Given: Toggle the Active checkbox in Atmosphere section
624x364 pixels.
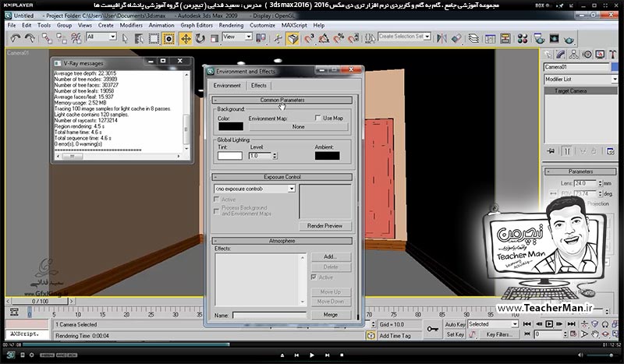Looking at the screenshot, I should (x=314, y=277).
